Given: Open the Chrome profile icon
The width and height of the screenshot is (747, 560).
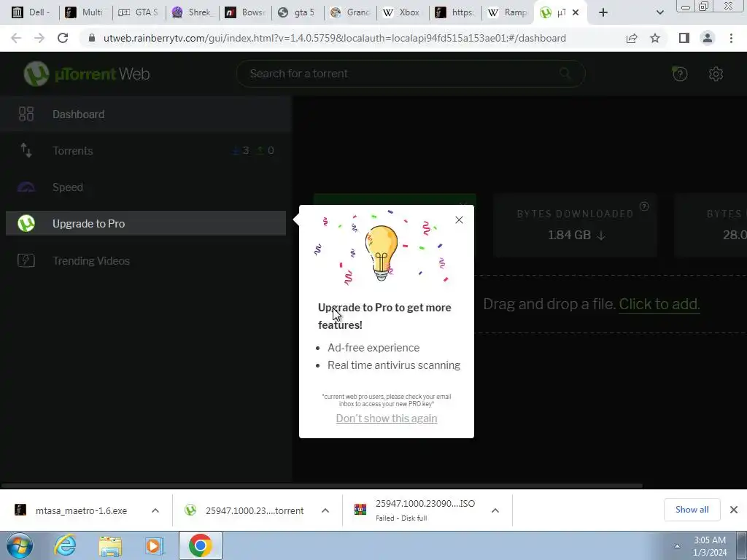Looking at the screenshot, I should pyautogui.click(x=708, y=38).
